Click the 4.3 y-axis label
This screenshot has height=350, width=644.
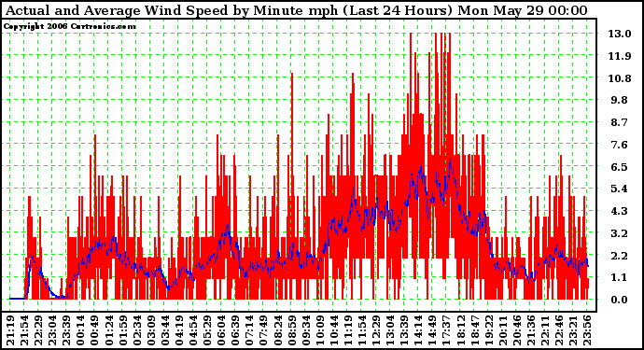620,211
